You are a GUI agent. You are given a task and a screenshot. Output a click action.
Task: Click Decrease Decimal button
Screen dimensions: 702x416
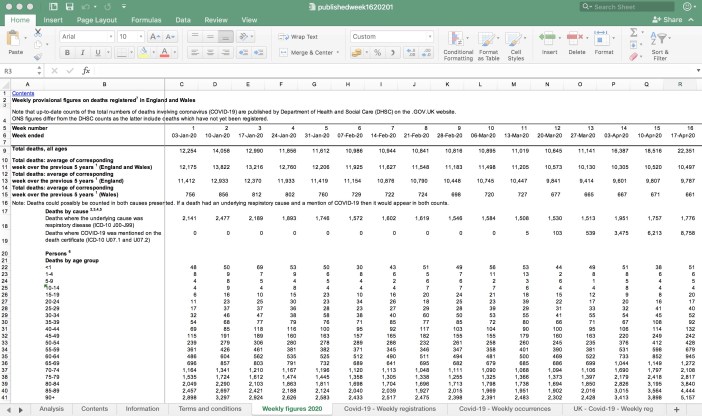426,53
